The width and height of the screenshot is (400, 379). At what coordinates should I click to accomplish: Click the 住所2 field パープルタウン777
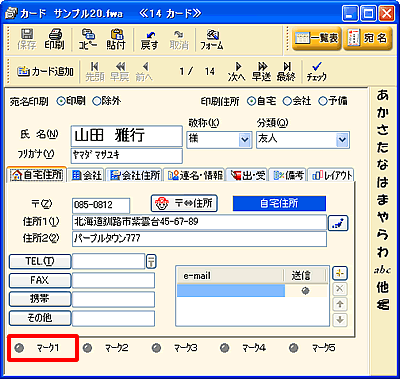[199, 239]
